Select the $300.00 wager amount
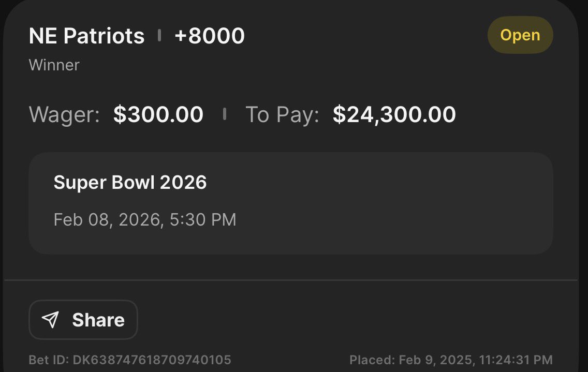This screenshot has width=588, height=372. [158, 114]
